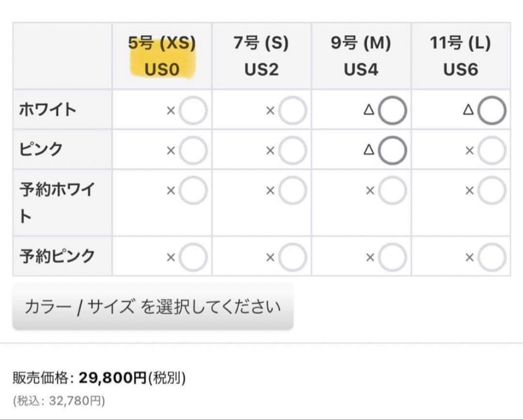This screenshot has width=523, height=420.
Task: Choose White radio for 7号 (S)
Action: pos(292,110)
